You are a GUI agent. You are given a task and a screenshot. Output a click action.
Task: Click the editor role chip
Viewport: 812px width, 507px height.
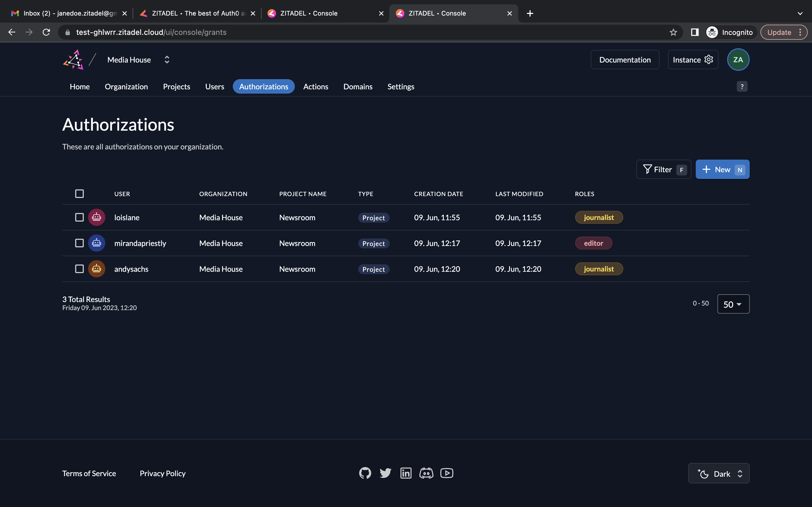(593, 243)
